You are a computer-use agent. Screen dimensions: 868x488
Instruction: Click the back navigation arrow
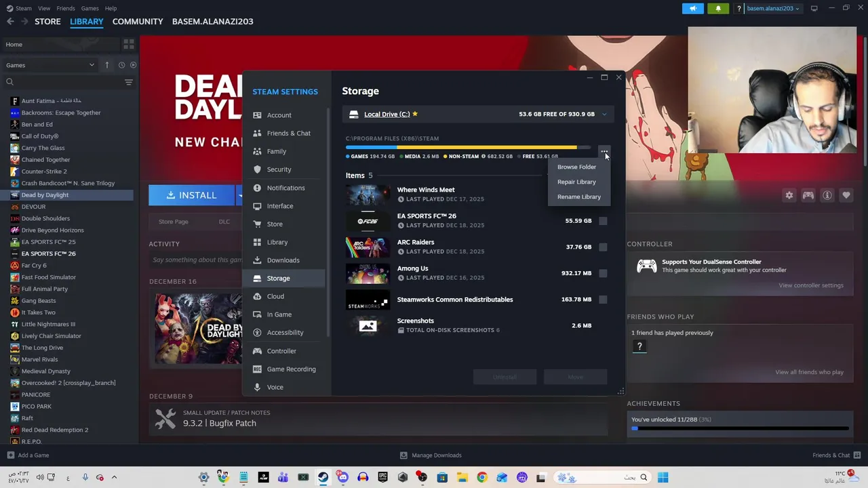point(10,22)
